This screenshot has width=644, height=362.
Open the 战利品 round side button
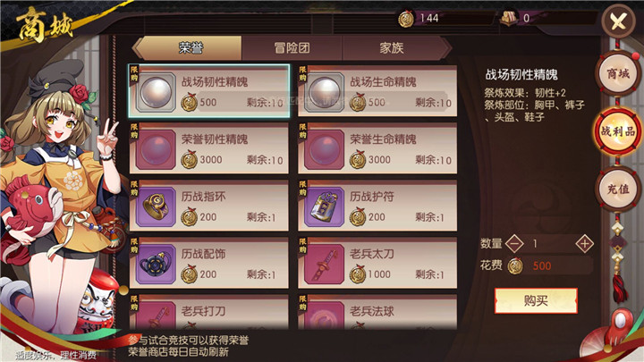click(618, 131)
